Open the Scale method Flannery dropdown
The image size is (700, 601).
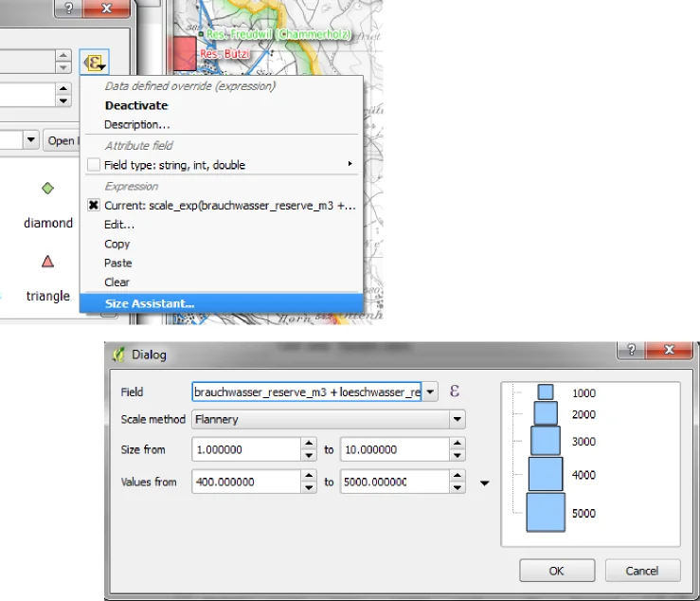(458, 419)
